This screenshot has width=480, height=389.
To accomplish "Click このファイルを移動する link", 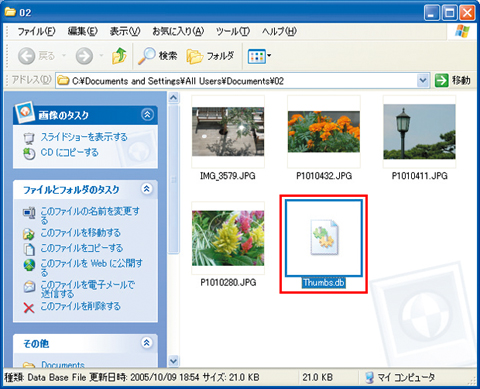I will [x=80, y=233].
